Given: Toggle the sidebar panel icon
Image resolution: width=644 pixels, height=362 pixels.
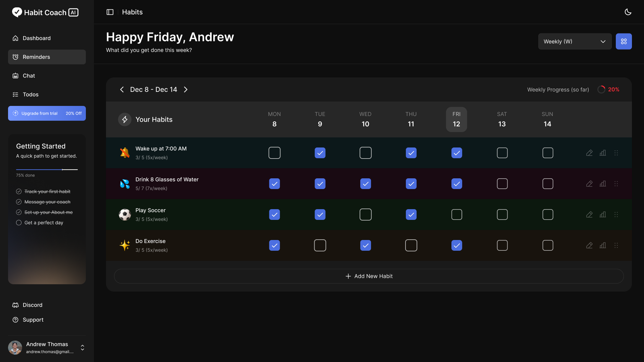Looking at the screenshot, I should pos(110,12).
